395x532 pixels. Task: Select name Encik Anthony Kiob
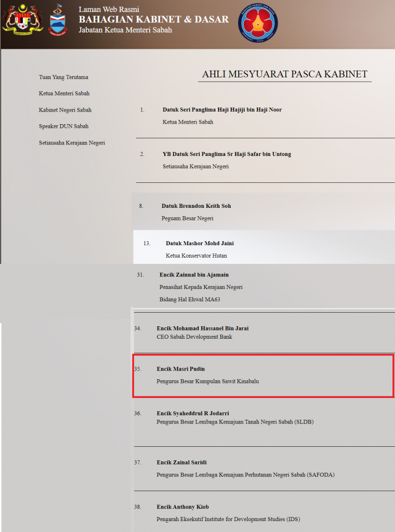click(182, 507)
